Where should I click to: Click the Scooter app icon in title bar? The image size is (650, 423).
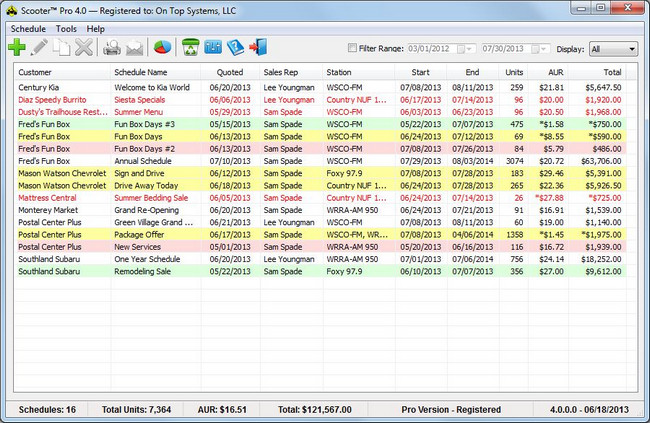[x=12, y=11]
